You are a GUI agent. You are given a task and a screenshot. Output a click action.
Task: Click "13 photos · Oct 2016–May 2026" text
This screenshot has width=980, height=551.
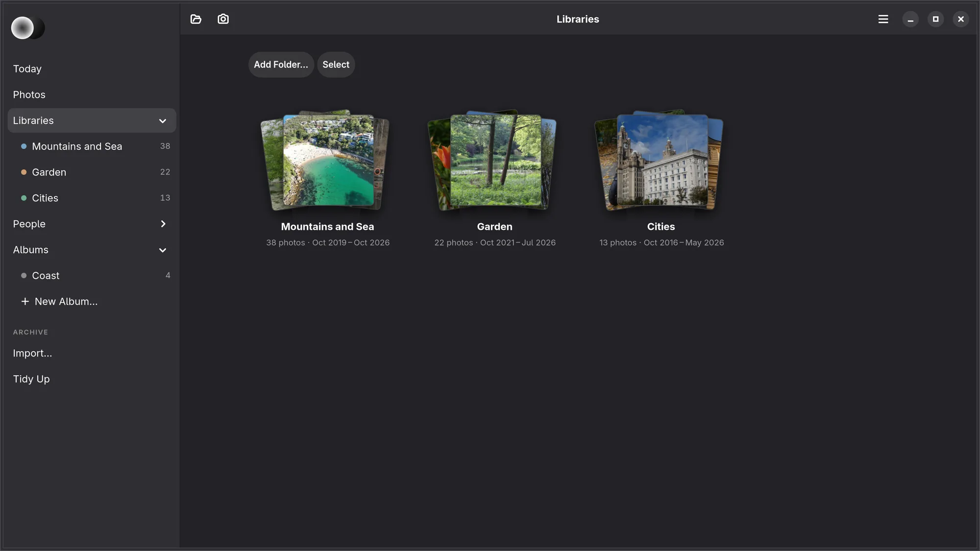pyautogui.click(x=661, y=242)
